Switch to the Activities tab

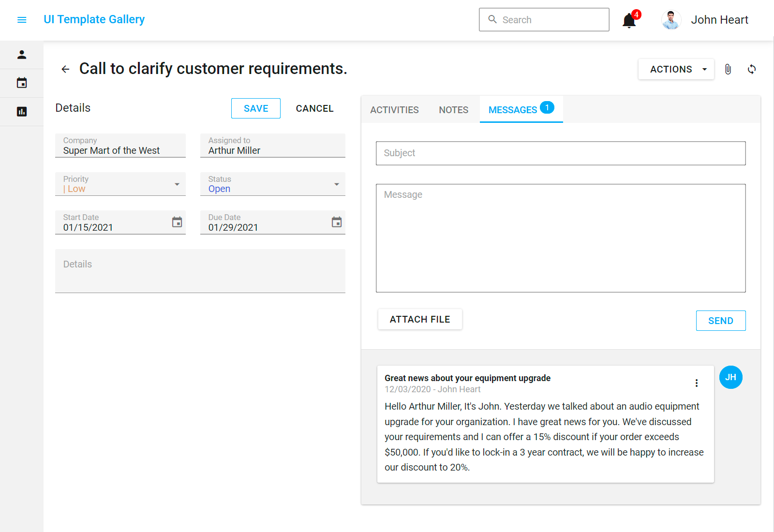pyautogui.click(x=394, y=110)
